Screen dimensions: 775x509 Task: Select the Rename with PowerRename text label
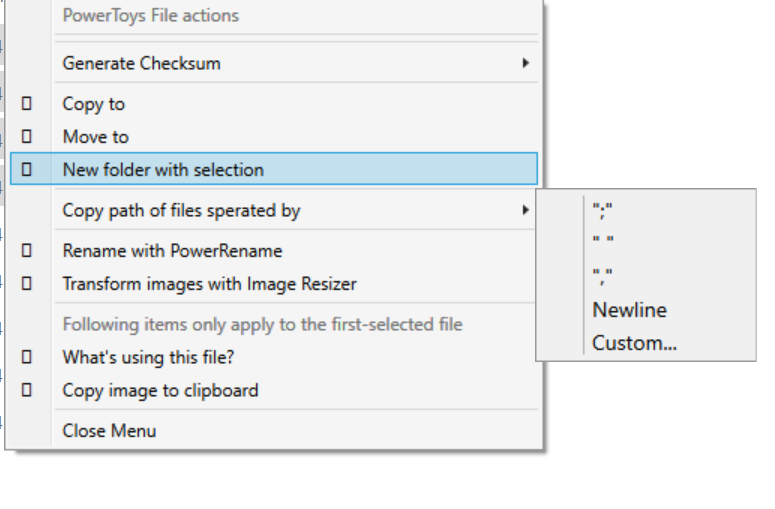pyautogui.click(x=172, y=251)
